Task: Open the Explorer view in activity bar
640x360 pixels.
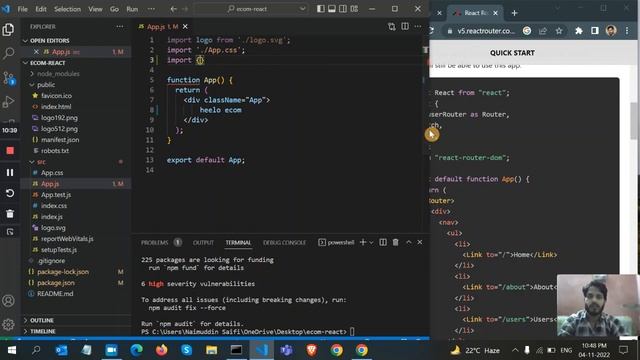Action: pyautogui.click(x=8, y=29)
